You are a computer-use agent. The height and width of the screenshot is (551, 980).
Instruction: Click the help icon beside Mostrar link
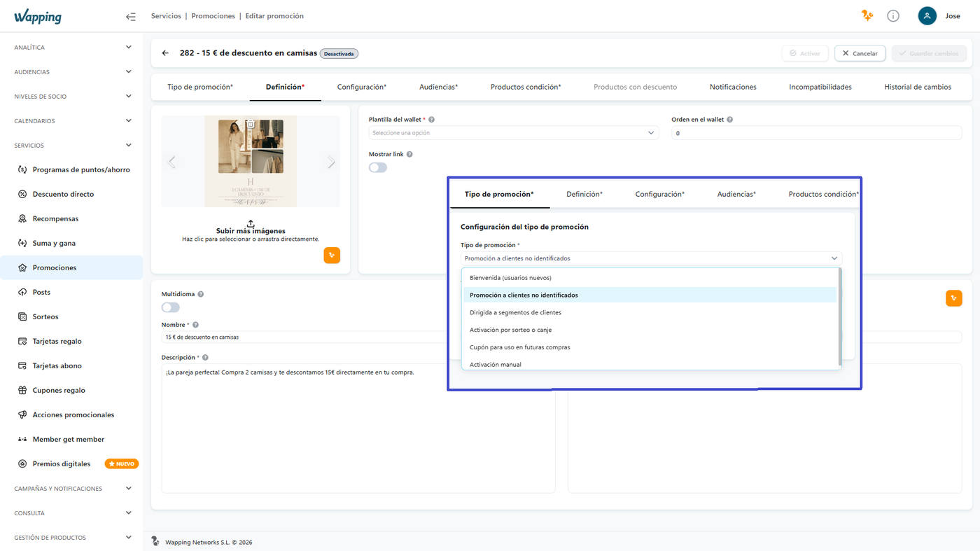409,154
